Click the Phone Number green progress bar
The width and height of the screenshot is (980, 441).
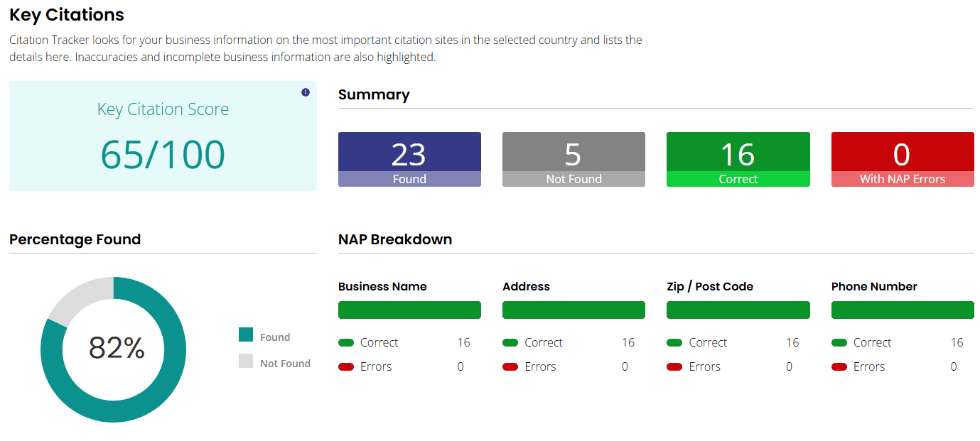pyautogui.click(x=903, y=310)
